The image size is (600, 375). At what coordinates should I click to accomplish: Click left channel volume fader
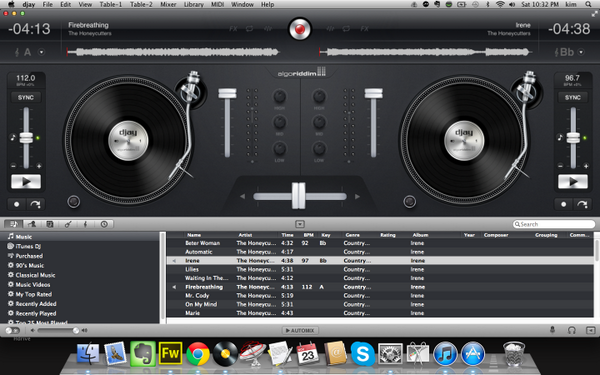[227, 93]
